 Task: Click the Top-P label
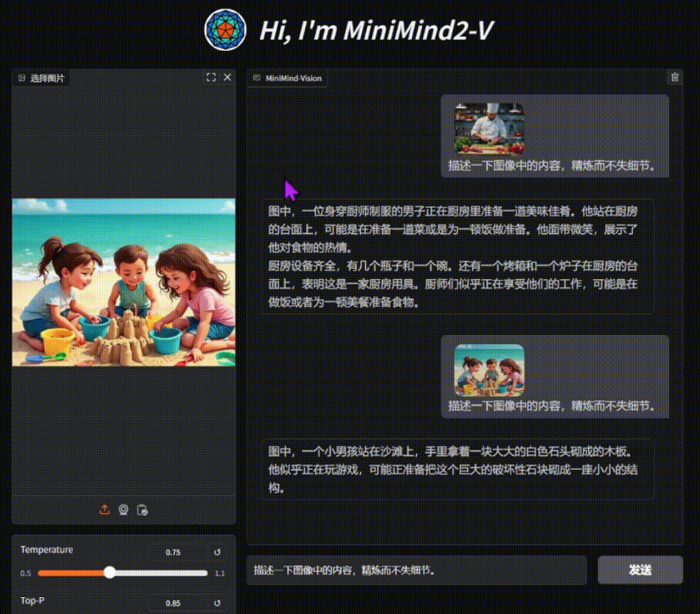coord(32,600)
